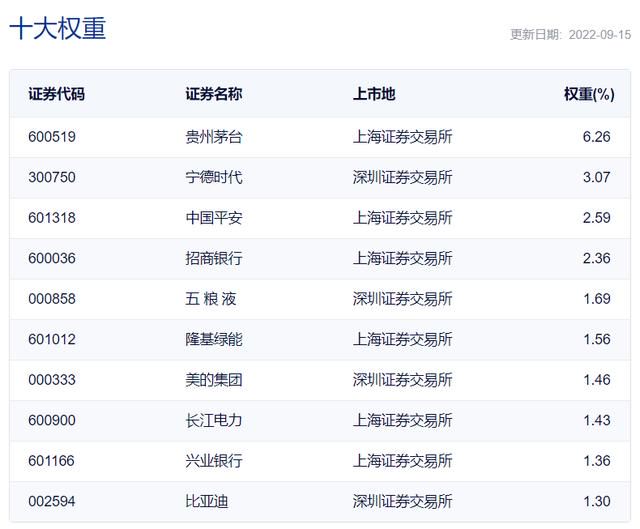The width and height of the screenshot is (640, 529).
Task: Click stock code 600900
Action: click(x=52, y=420)
